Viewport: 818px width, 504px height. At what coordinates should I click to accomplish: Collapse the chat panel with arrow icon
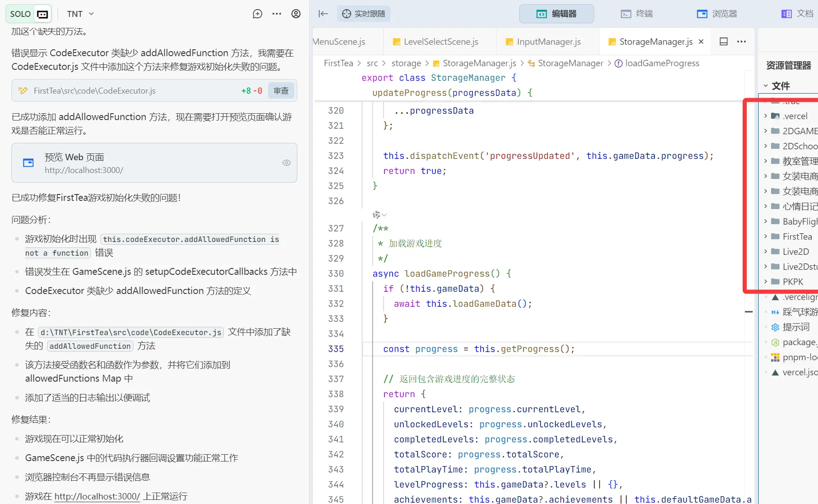323,14
